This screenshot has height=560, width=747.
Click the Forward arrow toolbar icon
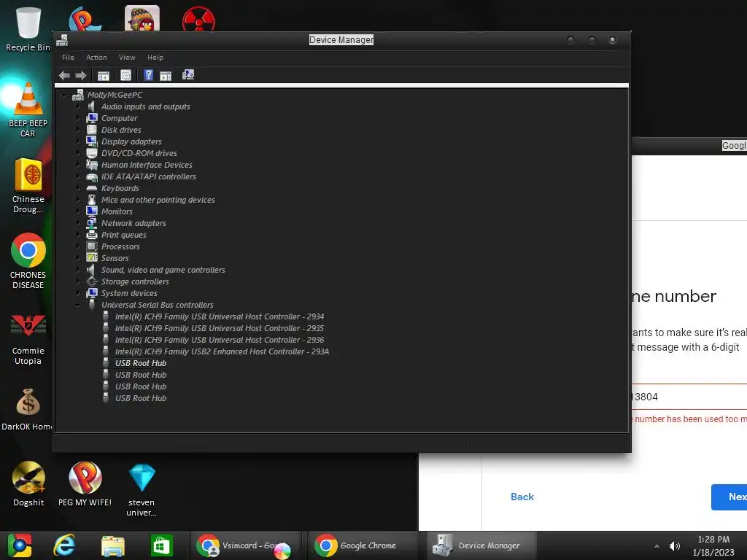click(80, 75)
